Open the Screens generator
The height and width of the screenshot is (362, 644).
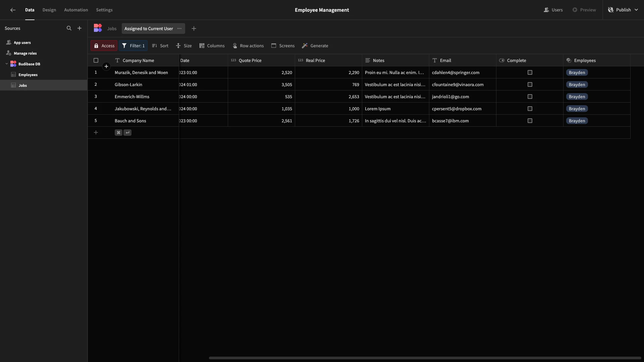[283, 46]
